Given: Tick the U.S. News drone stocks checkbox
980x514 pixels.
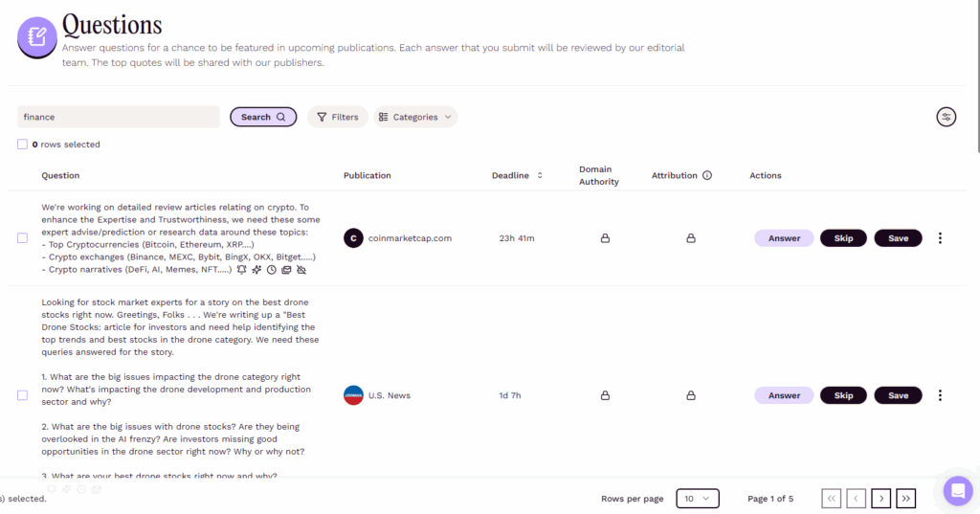Looking at the screenshot, I should point(22,395).
